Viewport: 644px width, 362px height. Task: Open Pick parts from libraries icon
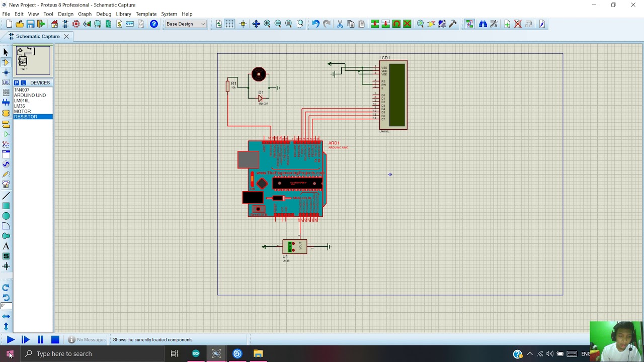(421, 24)
